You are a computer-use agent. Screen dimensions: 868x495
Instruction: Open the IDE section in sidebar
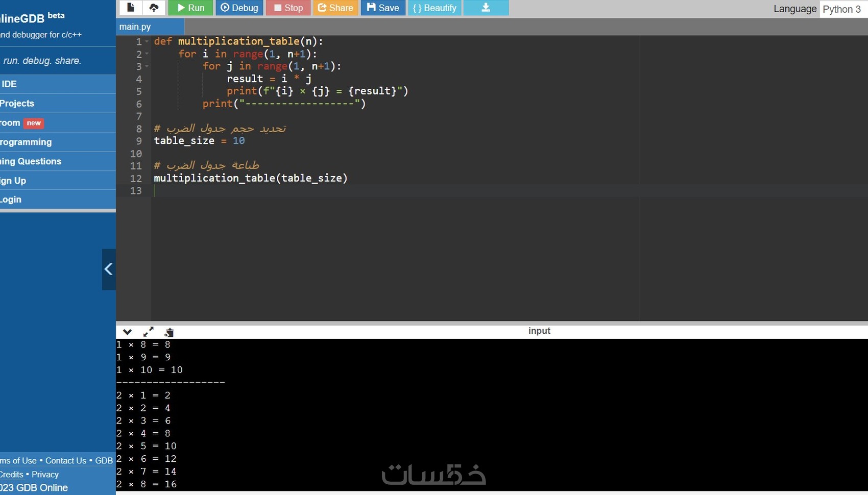[9, 84]
